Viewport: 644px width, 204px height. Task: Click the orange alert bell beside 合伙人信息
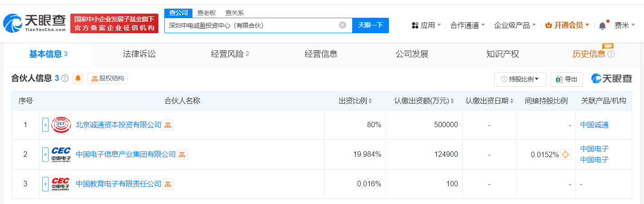(x=78, y=78)
